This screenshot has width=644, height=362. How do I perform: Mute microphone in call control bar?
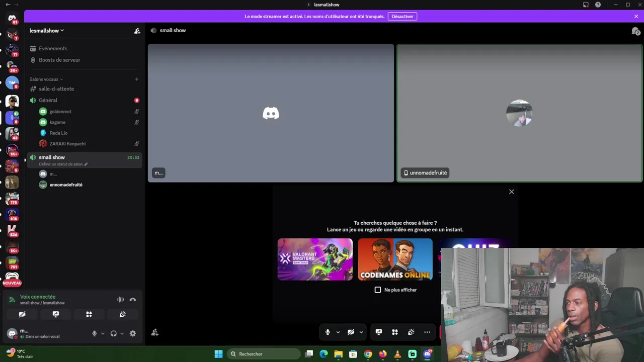coord(328,332)
